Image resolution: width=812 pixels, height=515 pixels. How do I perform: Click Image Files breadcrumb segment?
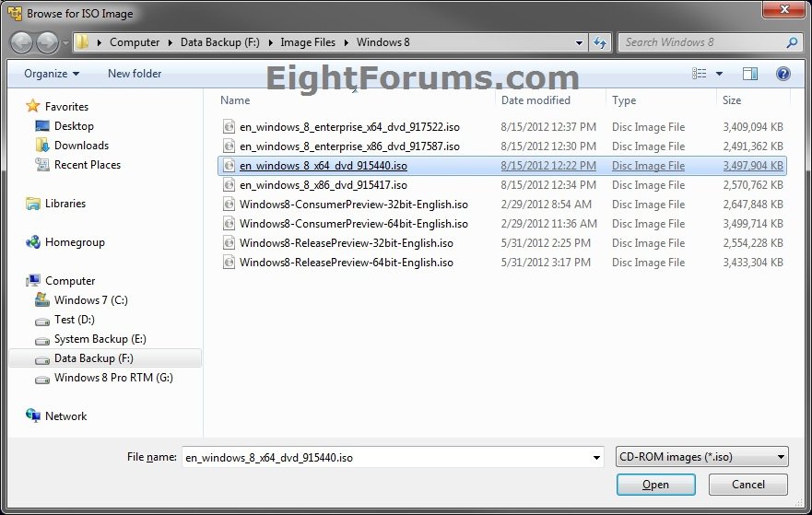tap(308, 42)
